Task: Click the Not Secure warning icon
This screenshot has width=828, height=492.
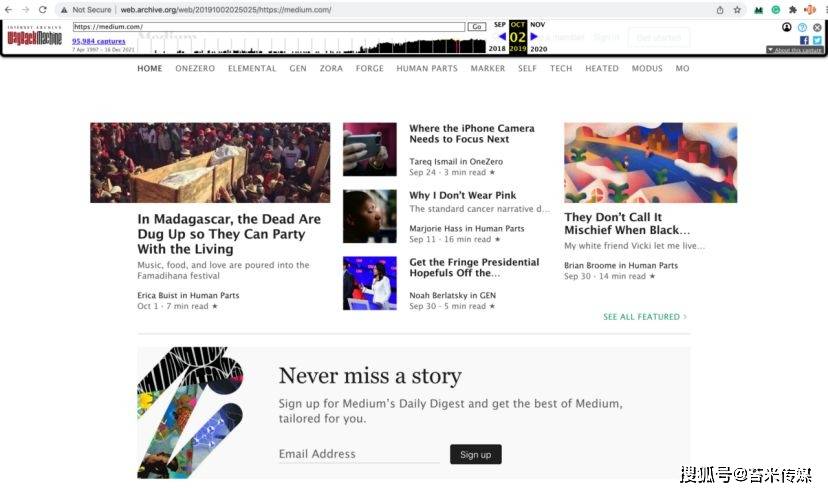Action: (x=64, y=10)
